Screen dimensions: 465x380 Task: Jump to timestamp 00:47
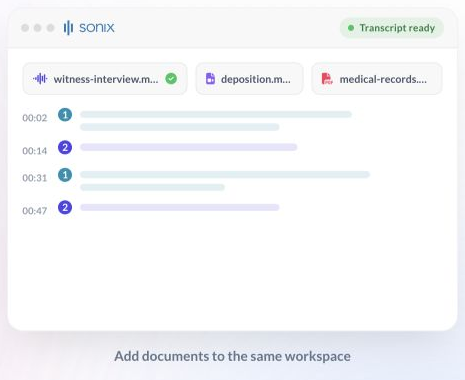tap(35, 211)
